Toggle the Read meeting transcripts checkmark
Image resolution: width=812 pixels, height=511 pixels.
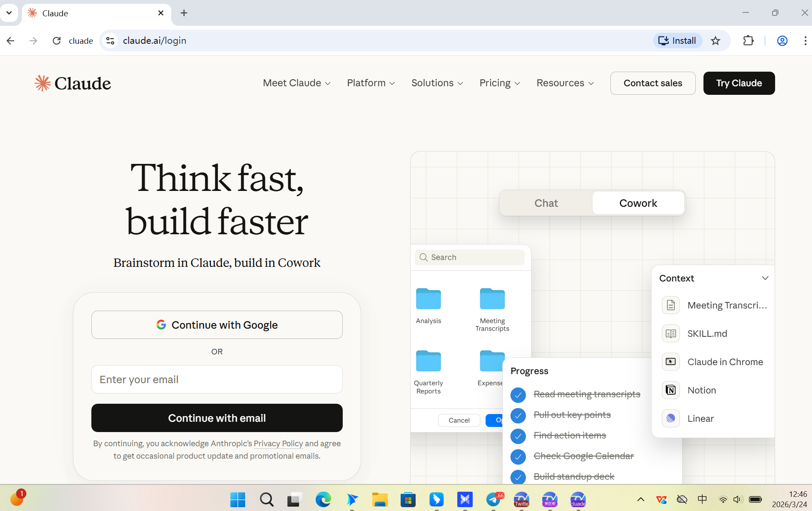(x=518, y=394)
